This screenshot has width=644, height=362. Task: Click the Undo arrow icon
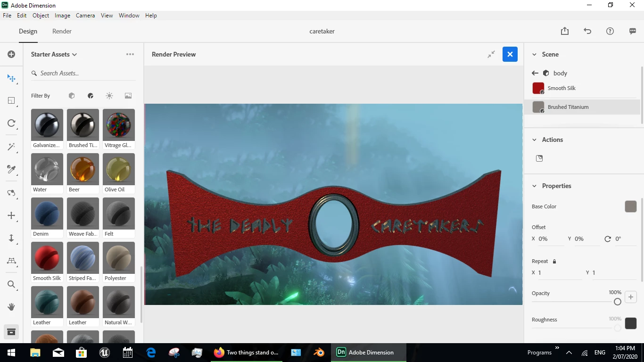point(587,31)
